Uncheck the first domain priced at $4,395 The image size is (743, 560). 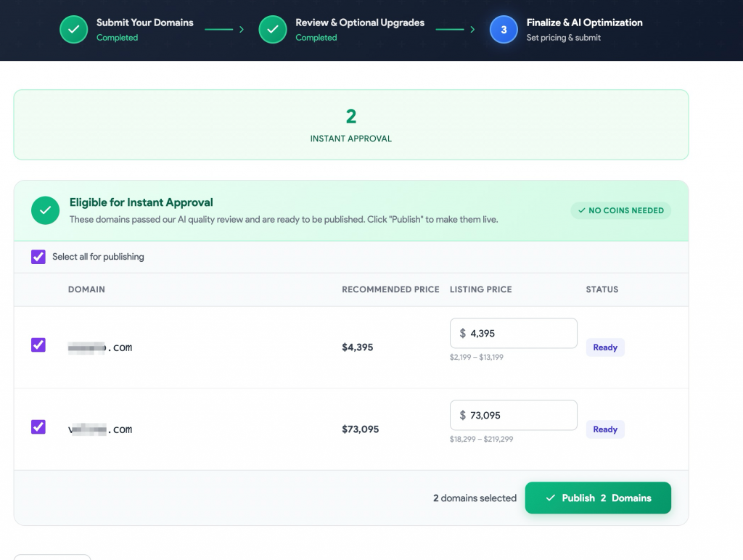[38, 345]
